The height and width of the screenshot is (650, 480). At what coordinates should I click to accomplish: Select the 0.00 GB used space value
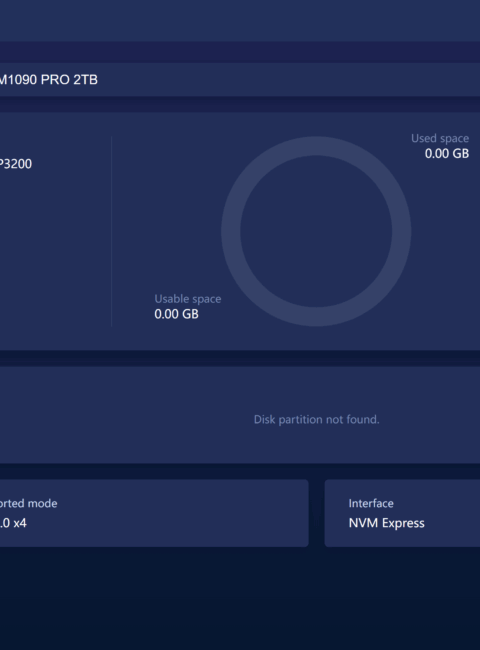(446, 154)
